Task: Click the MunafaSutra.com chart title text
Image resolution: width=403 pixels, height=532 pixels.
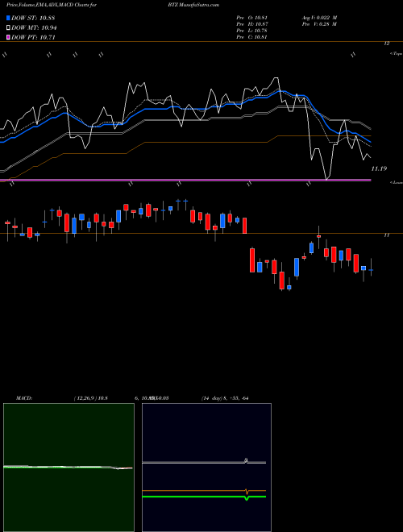Action: 200,5
